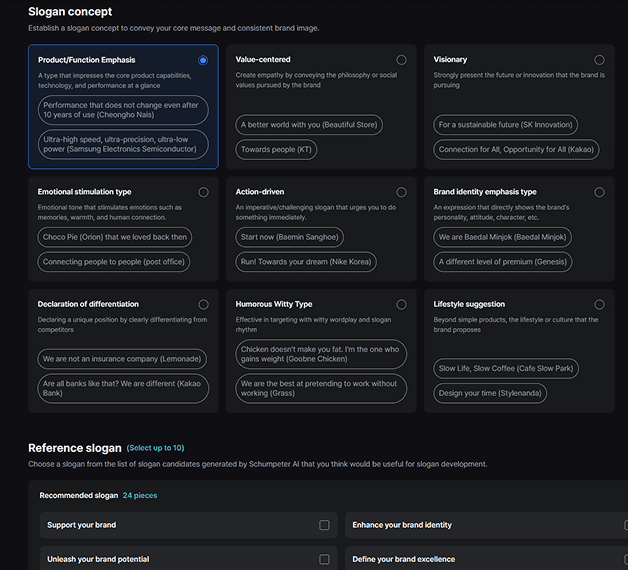Image resolution: width=628 pixels, height=570 pixels.
Task: Click the 'Emotional stimulation type' heading
Action: (x=85, y=192)
